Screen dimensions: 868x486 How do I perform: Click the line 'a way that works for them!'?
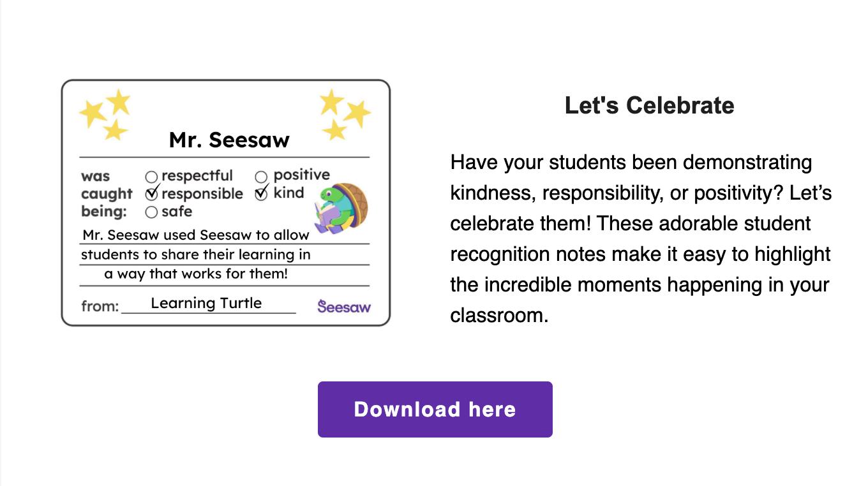pyautogui.click(x=196, y=274)
